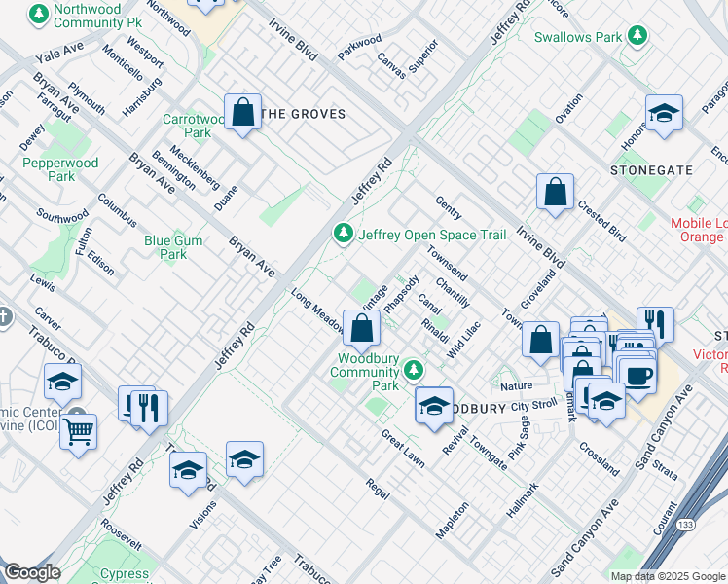Click the Pepperwood Park label

tap(61, 170)
